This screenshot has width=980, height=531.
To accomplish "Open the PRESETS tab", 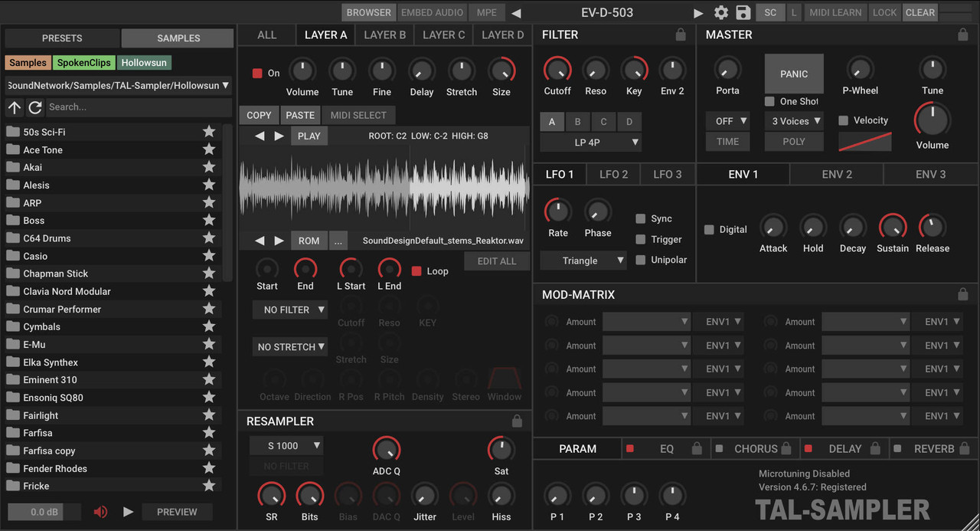I will 62,38.
